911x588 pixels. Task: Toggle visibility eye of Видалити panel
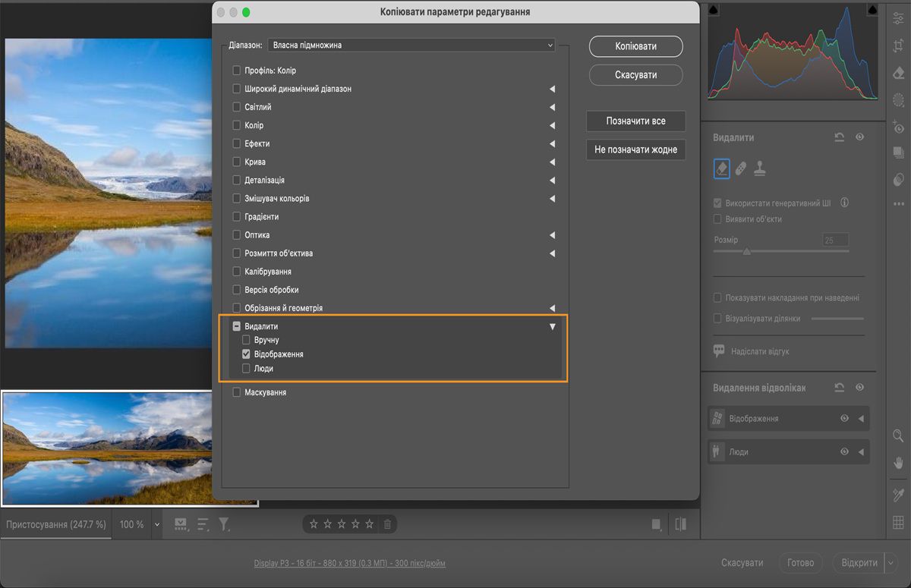[859, 137]
